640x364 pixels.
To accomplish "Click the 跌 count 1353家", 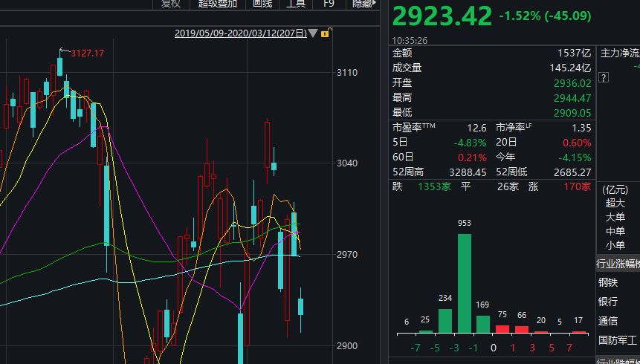I will coord(434,187).
